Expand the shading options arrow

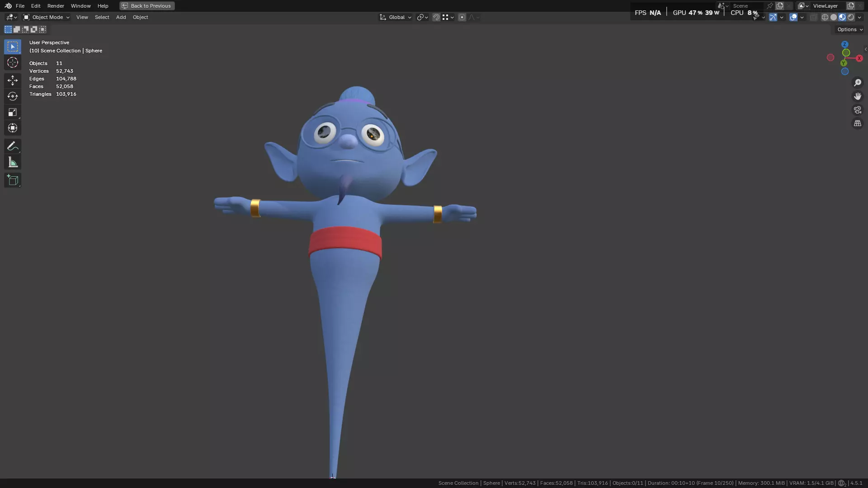point(859,17)
